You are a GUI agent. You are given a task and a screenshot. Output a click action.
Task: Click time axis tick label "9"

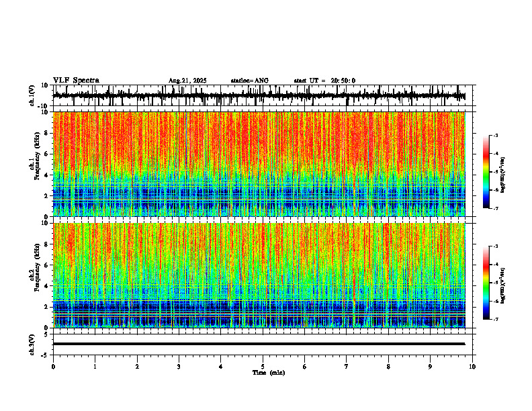click(x=430, y=367)
